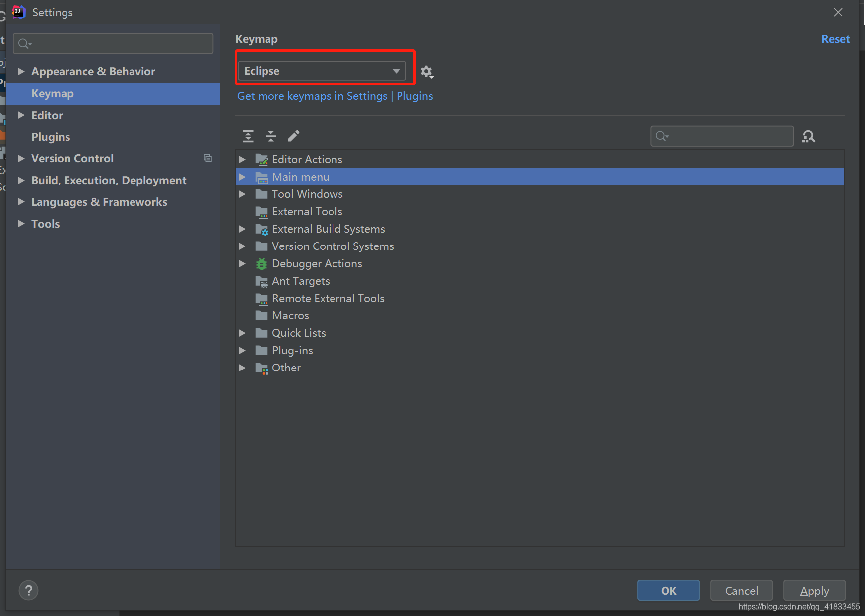
Task: Click Remote External Tools folder icon
Action: (262, 299)
